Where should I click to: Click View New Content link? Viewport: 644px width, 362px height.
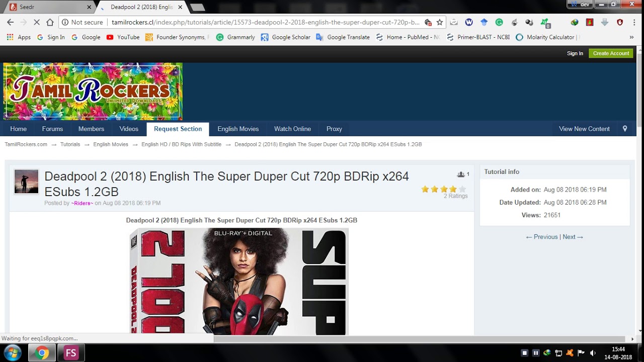point(584,129)
